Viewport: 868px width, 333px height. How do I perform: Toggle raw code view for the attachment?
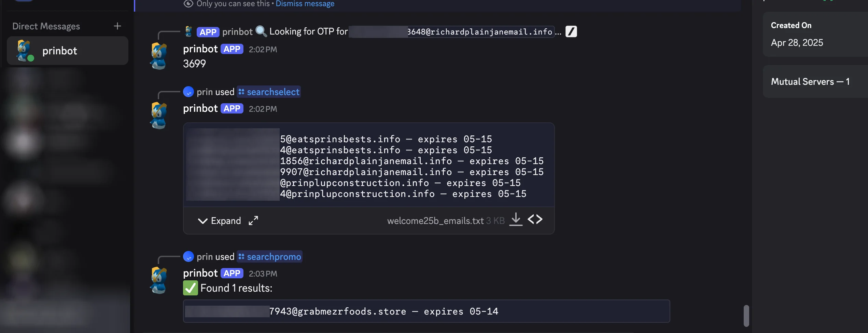(x=535, y=219)
